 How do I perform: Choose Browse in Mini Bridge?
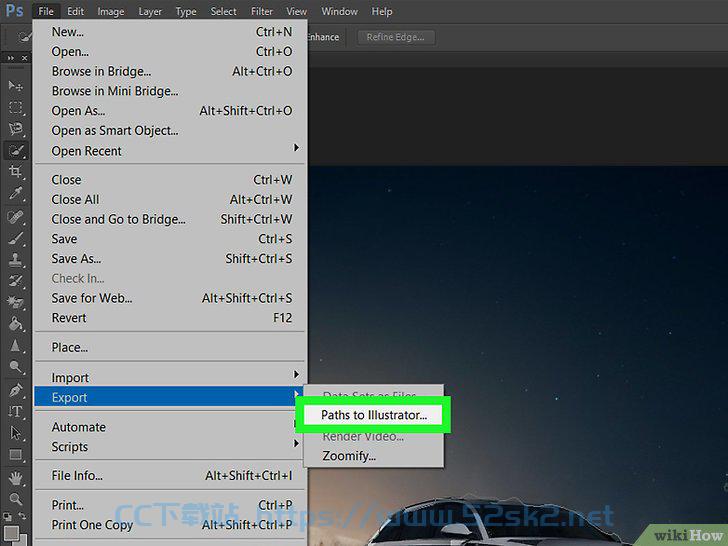pos(170,91)
